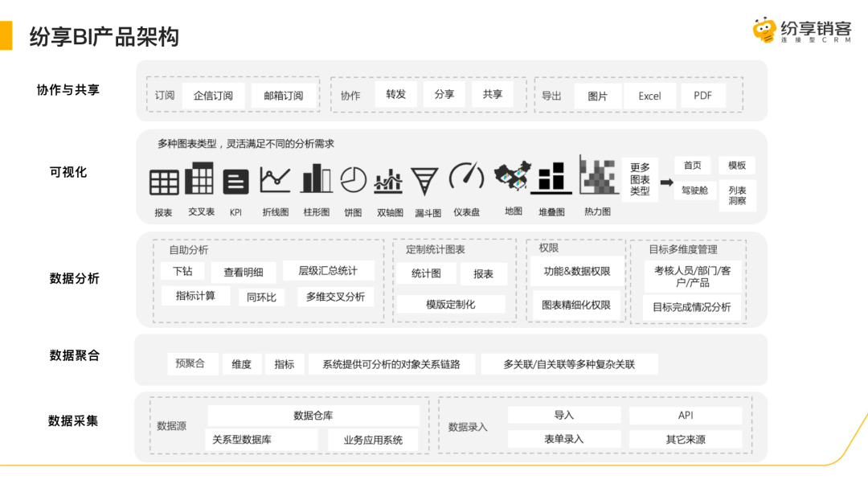Click the 功能&数据权限 box
Image resolution: width=868 pixels, height=488 pixels.
coord(577,271)
